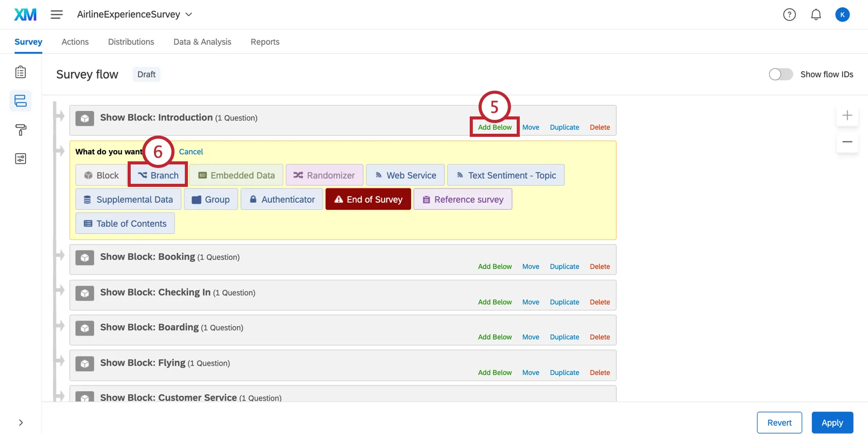Image resolution: width=868 pixels, height=434 pixels.
Task: Click the help question mark icon
Action: click(x=789, y=15)
